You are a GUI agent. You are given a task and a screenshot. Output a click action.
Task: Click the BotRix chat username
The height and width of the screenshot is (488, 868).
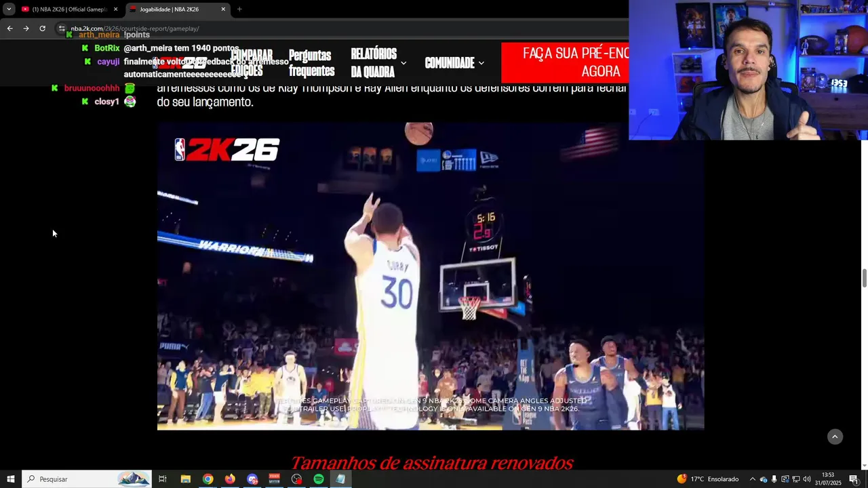(107, 49)
